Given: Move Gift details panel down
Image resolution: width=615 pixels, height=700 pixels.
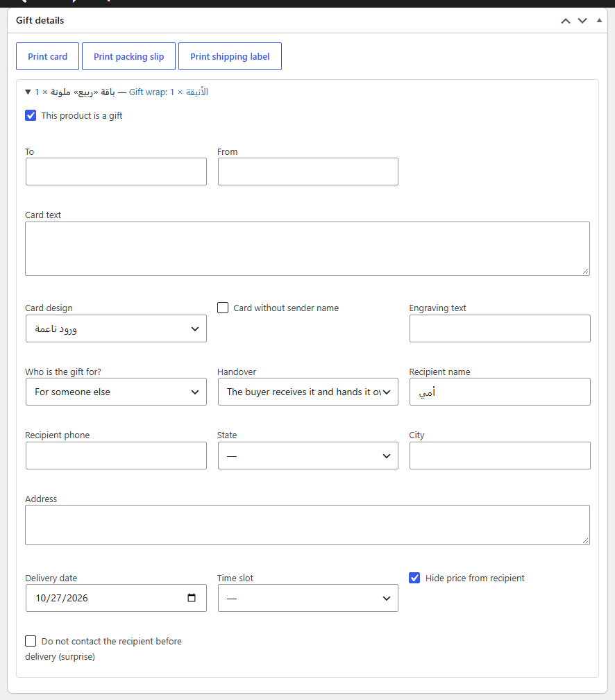Looking at the screenshot, I should coord(582,21).
